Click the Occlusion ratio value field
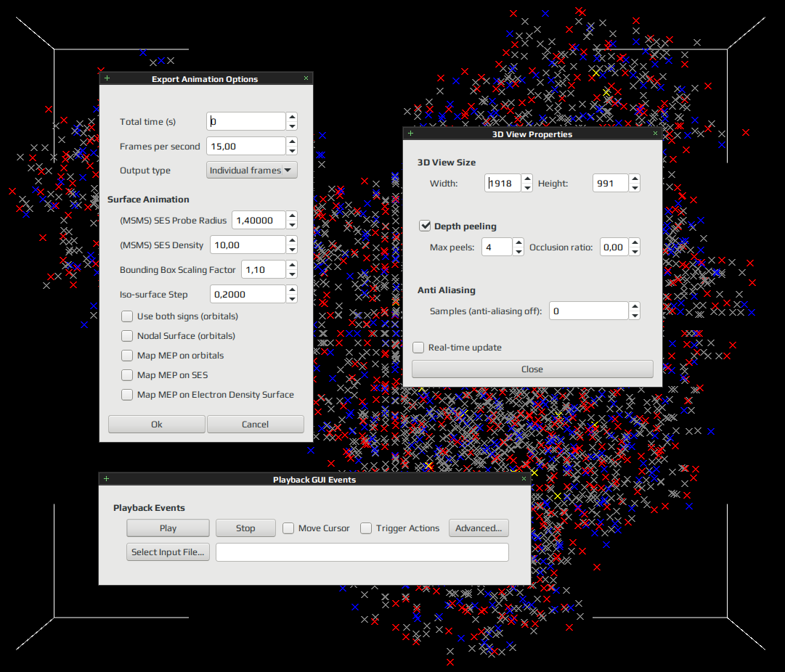The image size is (785, 672). click(614, 247)
